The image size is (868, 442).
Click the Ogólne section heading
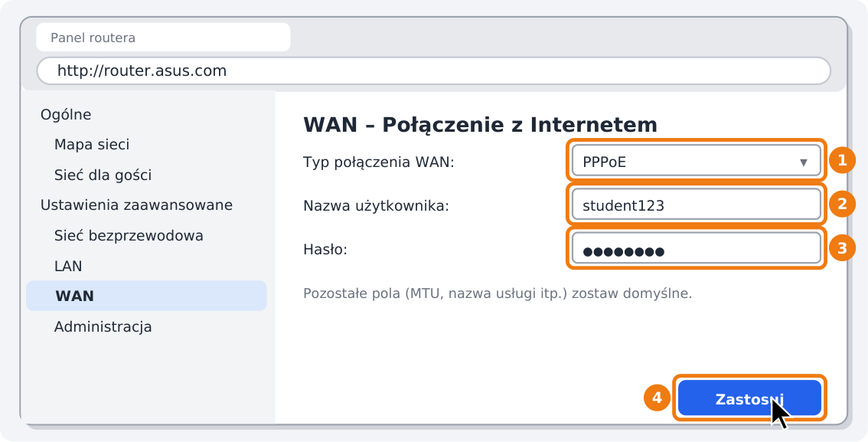(66, 115)
